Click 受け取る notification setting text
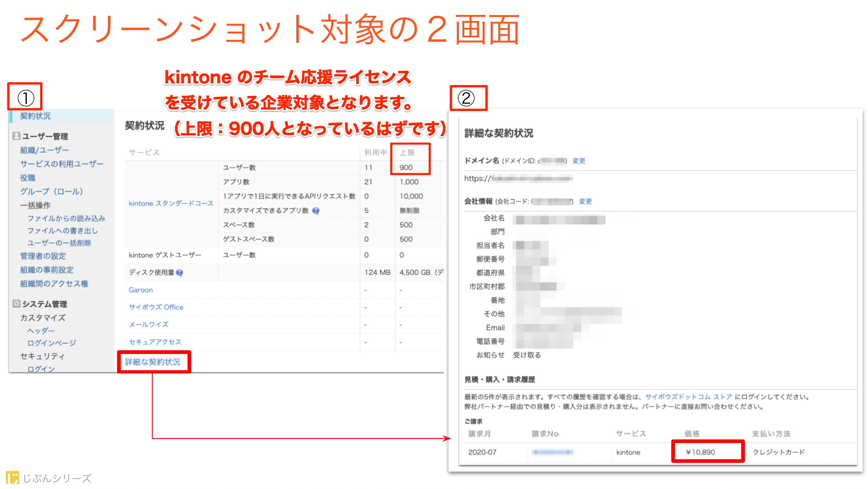 (527, 355)
